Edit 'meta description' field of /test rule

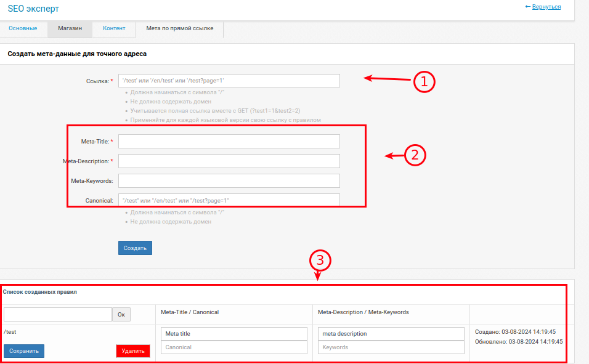(391, 334)
